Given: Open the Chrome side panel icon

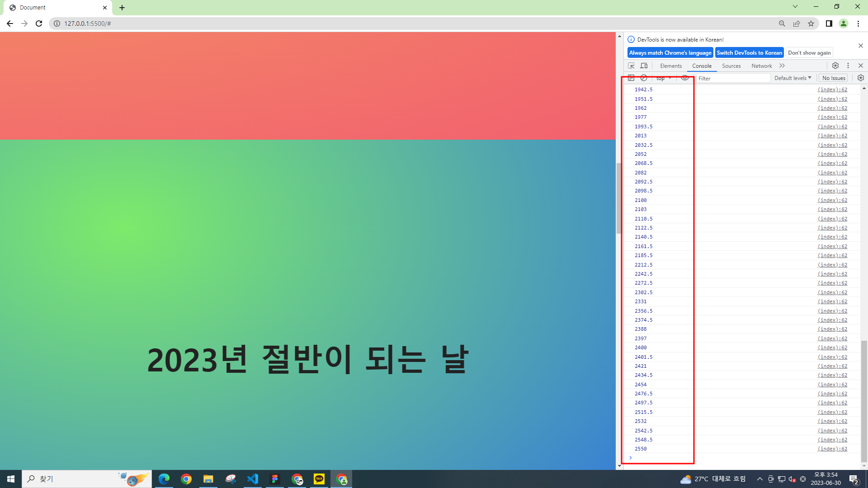Looking at the screenshot, I should tap(829, 23).
